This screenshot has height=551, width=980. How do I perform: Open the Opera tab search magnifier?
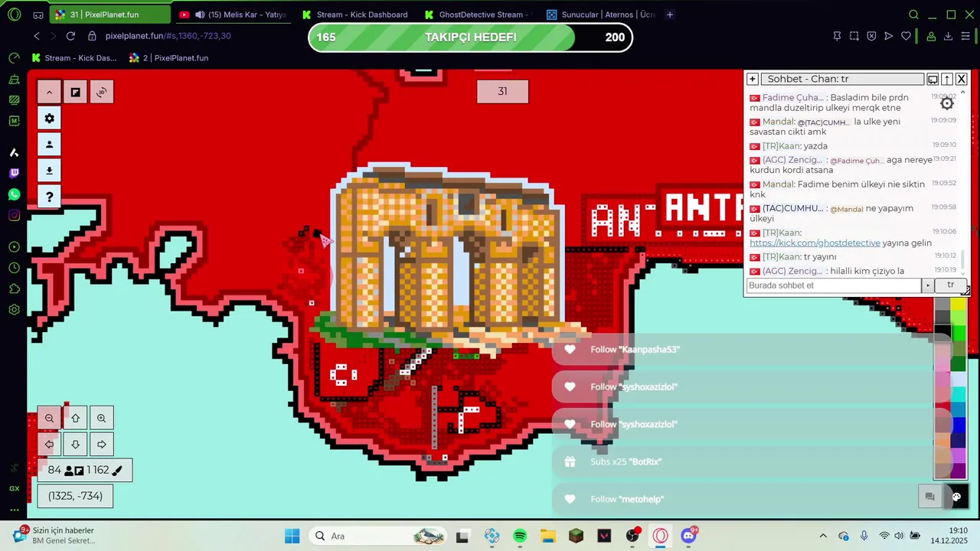(913, 15)
